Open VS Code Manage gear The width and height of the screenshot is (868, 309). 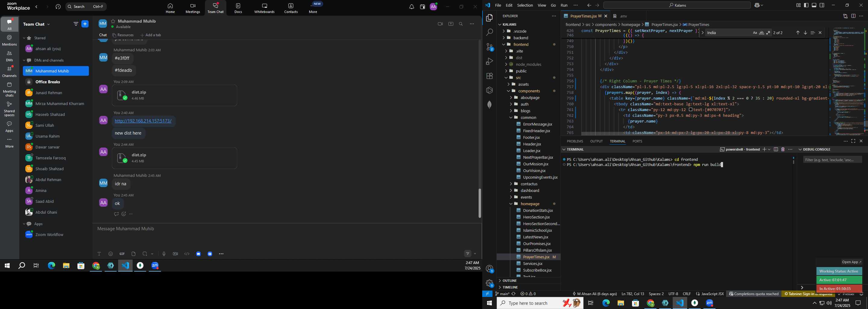(489, 283)
